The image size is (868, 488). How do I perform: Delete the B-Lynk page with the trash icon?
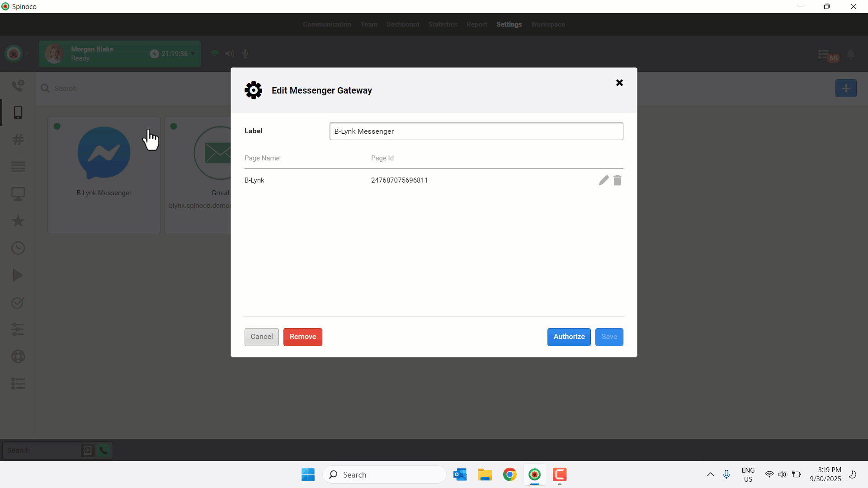point(618,180)
